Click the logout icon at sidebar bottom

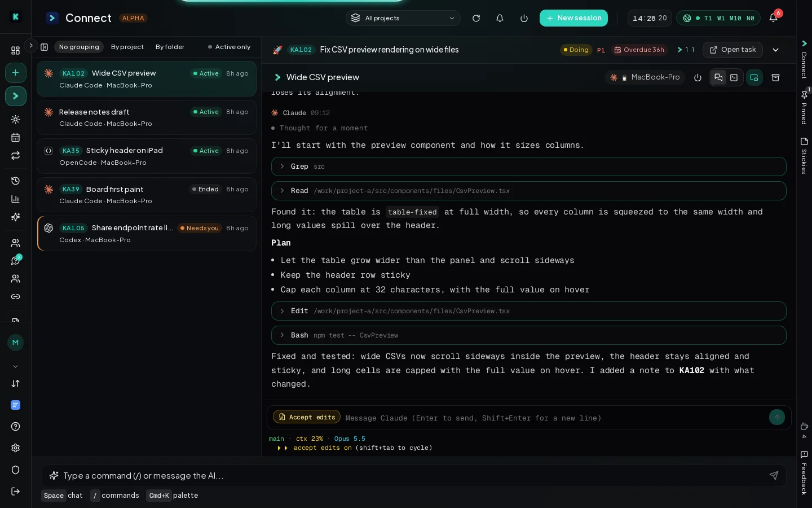click(15, 492)
